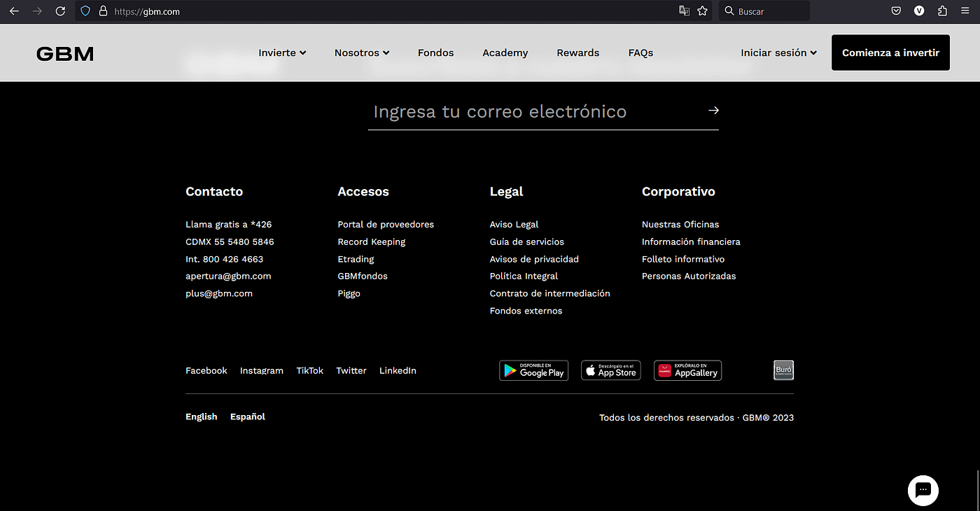Click the apertura@gbm.com email link
The image size is (980, 511).
[x=228, y=276]
